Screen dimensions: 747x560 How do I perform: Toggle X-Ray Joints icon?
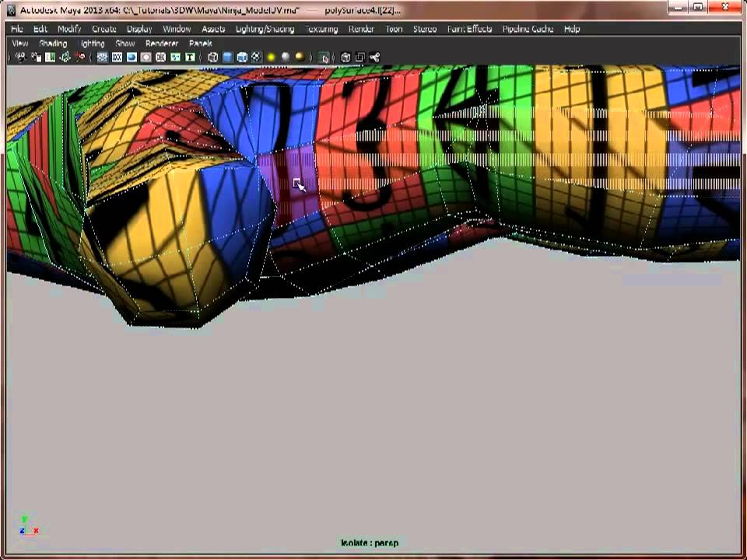375,58
